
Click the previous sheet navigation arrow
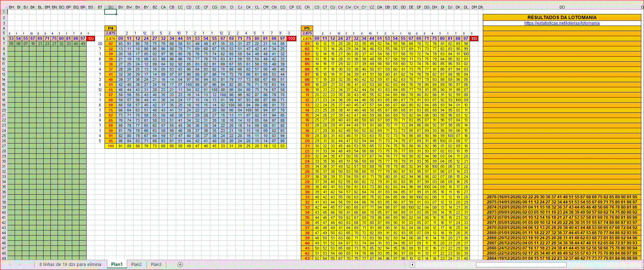coord(10,265)
